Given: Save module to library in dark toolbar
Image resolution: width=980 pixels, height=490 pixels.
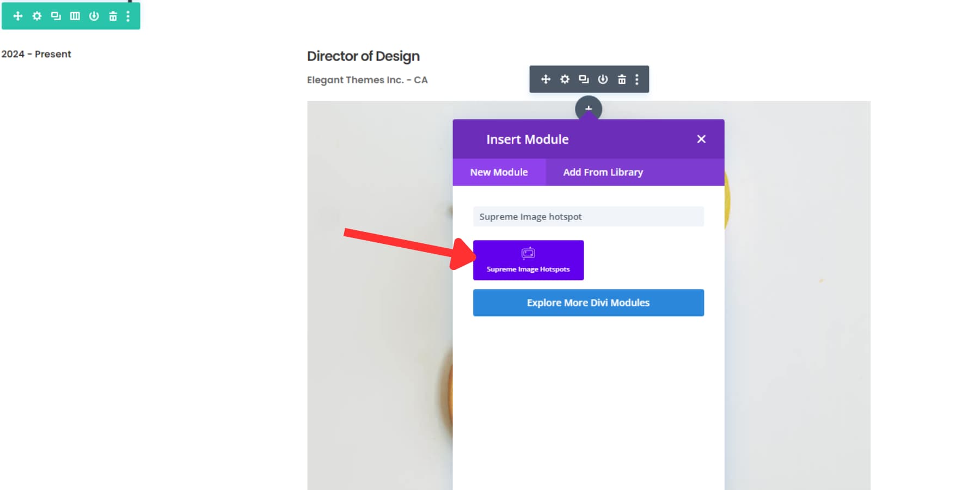Looking at the screenshot, I should click(603, 79).
